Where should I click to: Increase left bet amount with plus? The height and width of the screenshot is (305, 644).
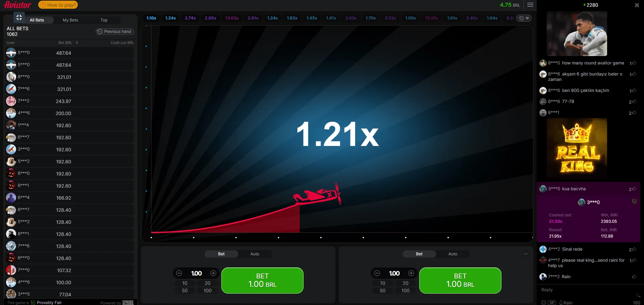click(x=213, y=273)
